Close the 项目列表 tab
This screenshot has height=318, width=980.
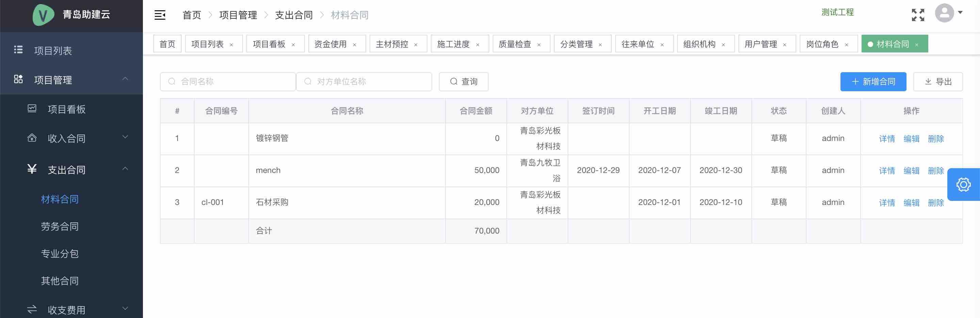[231, 45]
